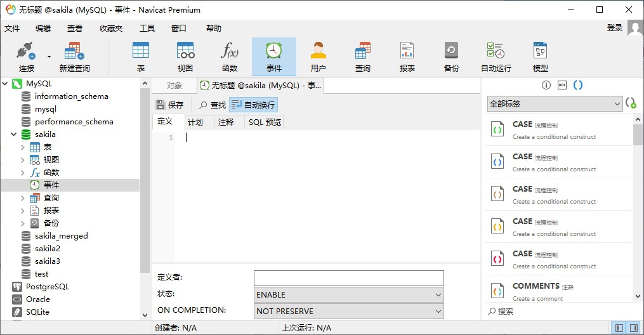This screenshot has width=644, height=335.
Task: Open the 备份 (Backup) toolbar icon
Action: pyautogui.click(x=451, y=56)
